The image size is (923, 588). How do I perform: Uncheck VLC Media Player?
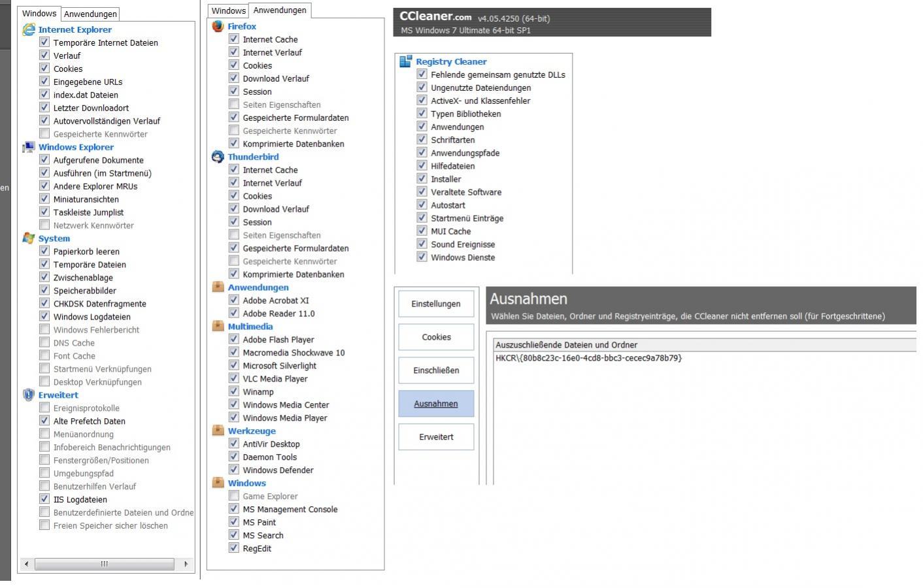pyautogui.click(x=234, y=378)
